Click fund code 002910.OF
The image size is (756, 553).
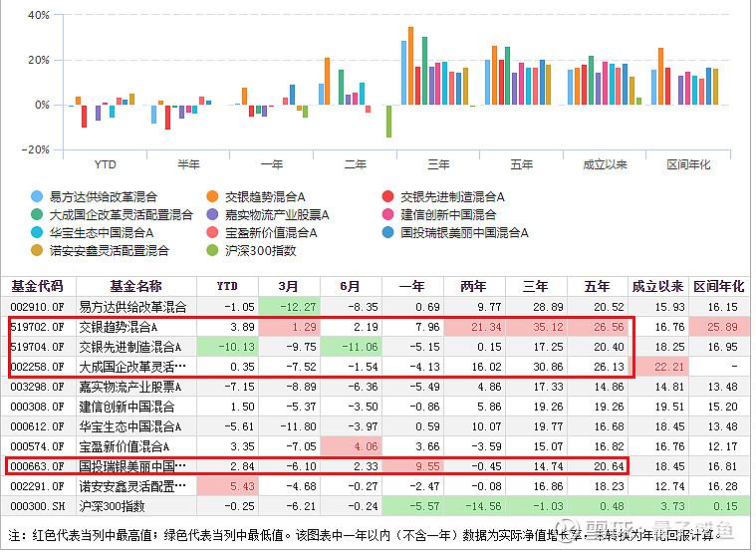(38, 307)
